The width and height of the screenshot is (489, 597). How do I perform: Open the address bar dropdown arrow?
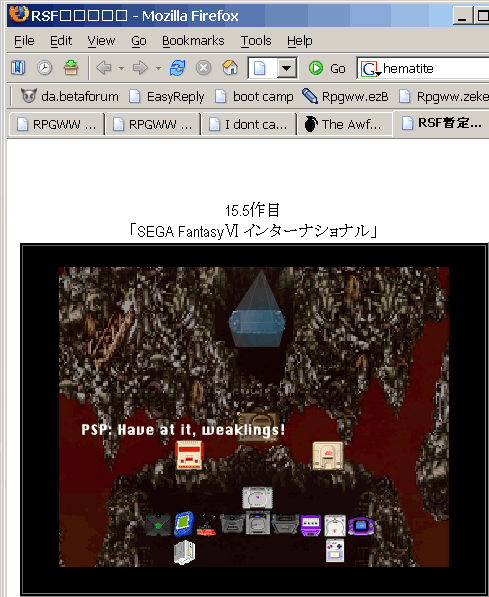pos(287,69)
